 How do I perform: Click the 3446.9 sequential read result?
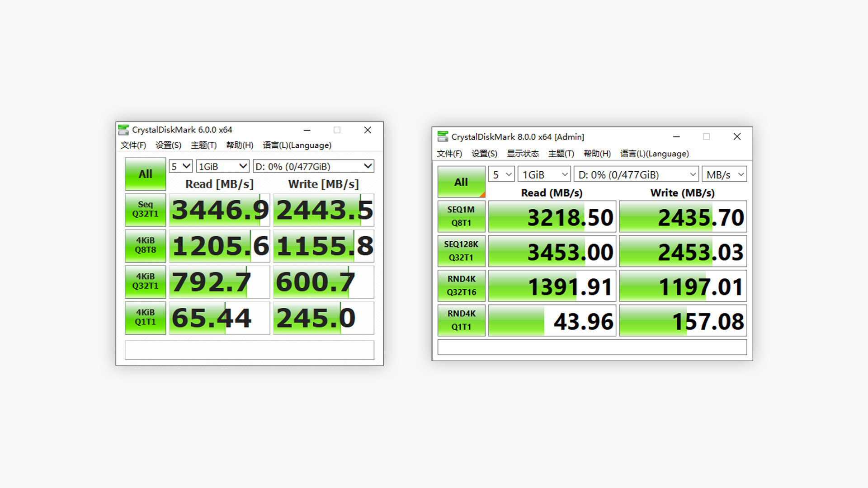tap(219, 210)
